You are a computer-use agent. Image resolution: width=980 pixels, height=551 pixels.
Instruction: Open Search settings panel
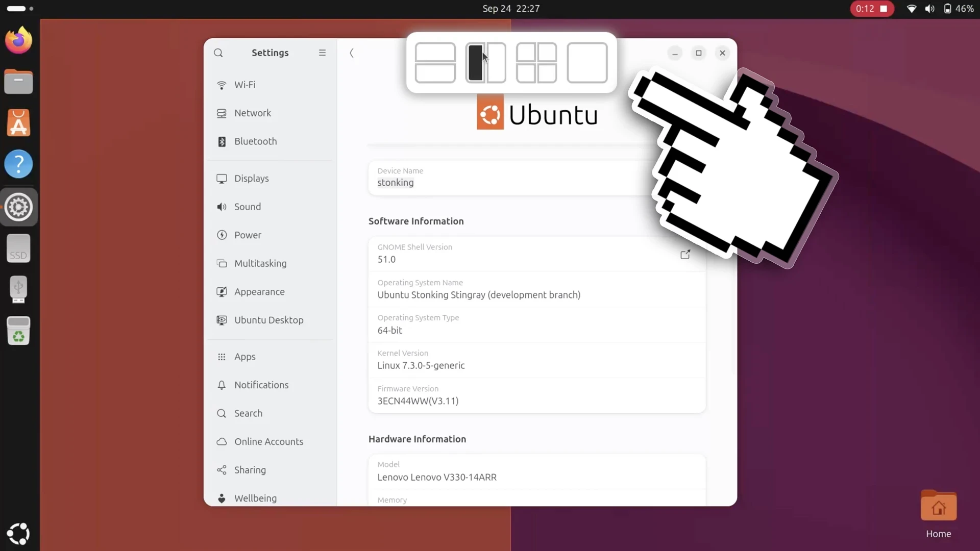coord(271,413)
